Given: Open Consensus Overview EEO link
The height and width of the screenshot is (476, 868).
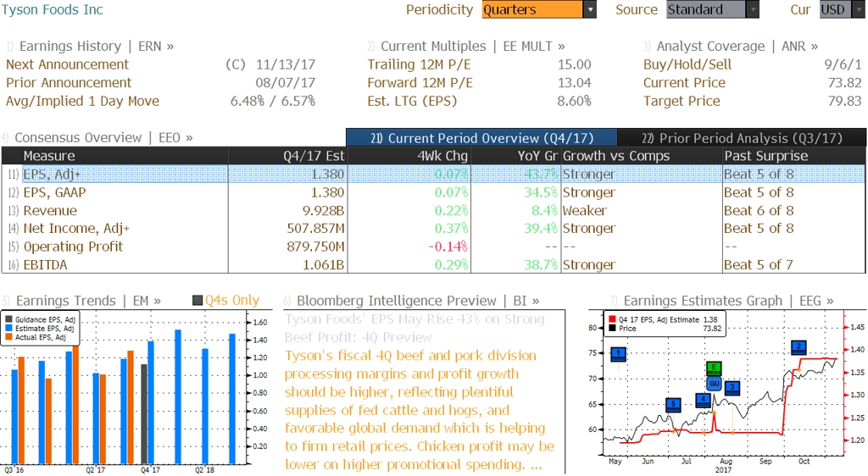Looking at the screenshot, I should [x=103, y=138].
